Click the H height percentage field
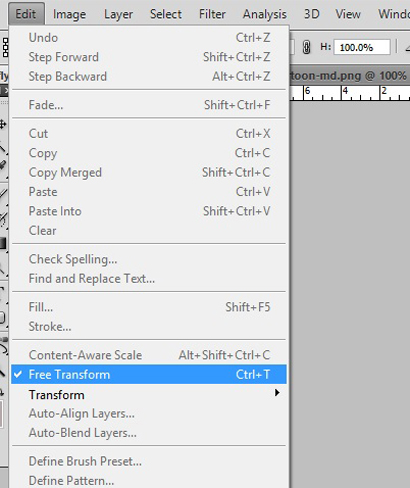The width and height of the screenshot is (410, 488). [x=362, y=47]
